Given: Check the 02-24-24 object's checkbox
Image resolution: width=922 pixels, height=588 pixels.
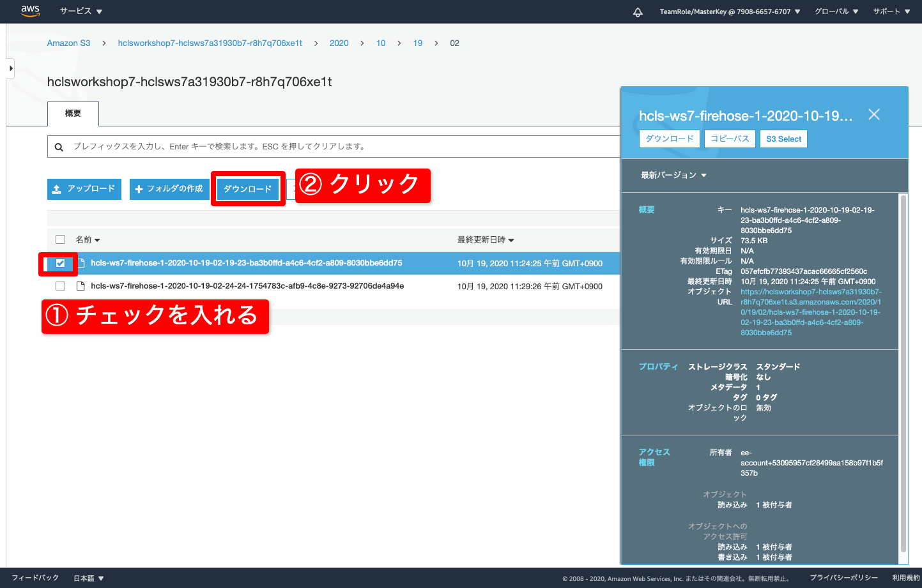Looking at the screenshot, I should [61, 286].
